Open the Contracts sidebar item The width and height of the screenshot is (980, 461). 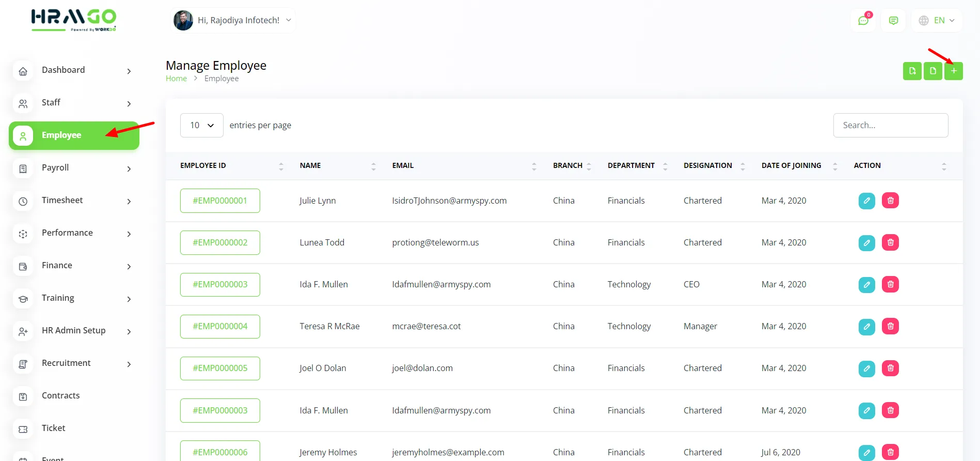tap(60, 396)
